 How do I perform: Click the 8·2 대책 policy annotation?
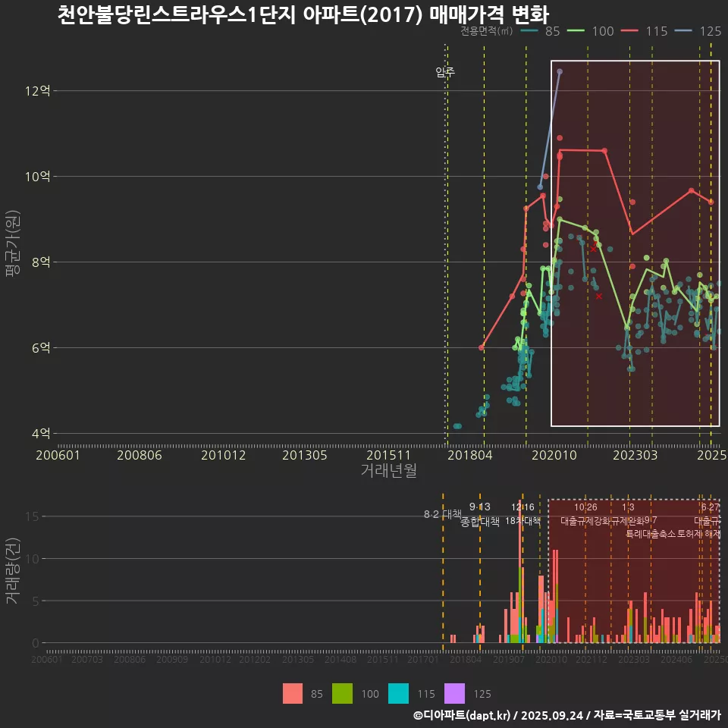click(x=442, y=514)
